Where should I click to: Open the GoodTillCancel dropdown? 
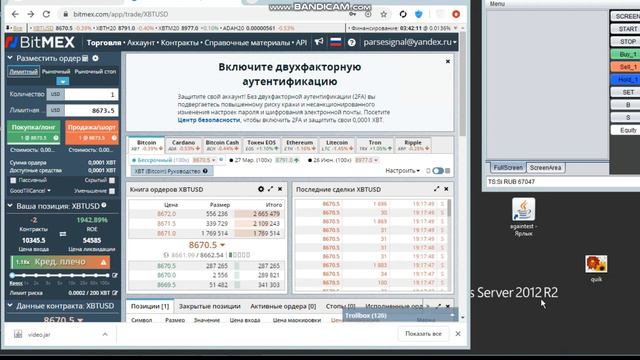coord(30,191)
